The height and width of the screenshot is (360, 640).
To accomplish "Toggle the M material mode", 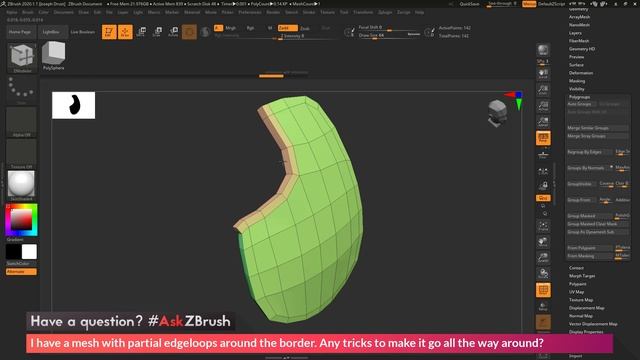I will pos(270,28).
